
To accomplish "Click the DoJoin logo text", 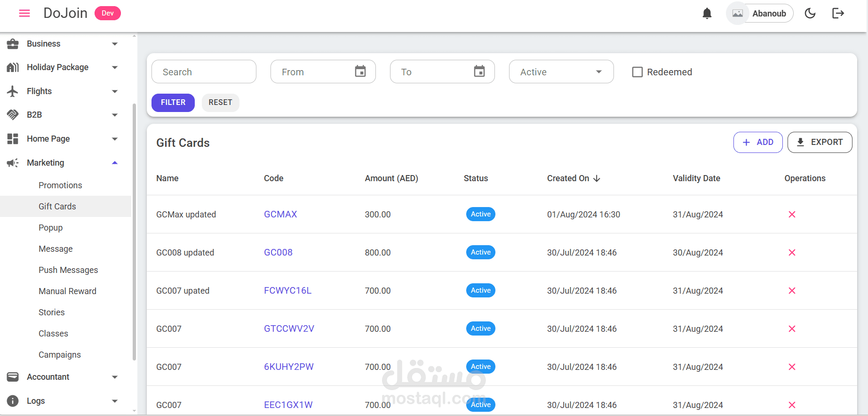I will click(65, 13).
